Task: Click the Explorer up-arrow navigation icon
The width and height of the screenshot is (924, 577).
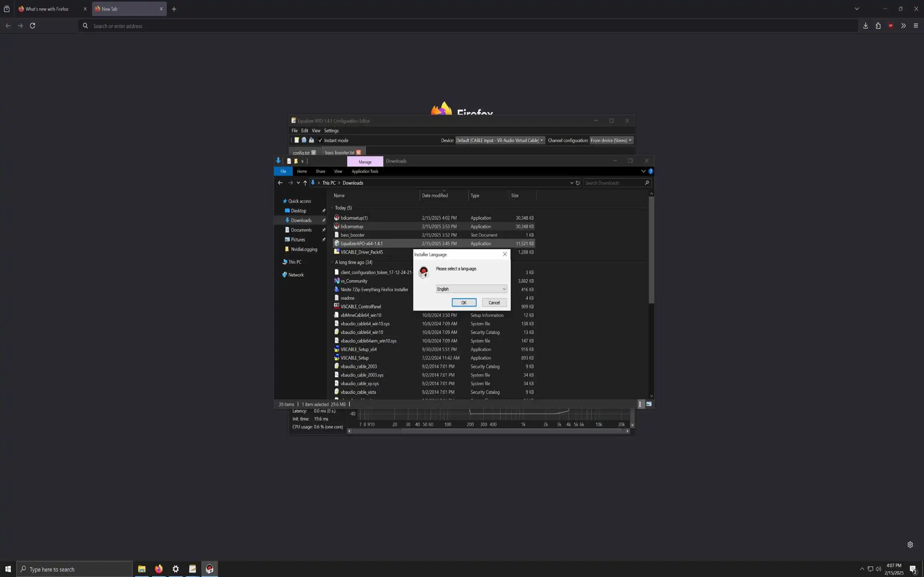Action: coord(305,183)
